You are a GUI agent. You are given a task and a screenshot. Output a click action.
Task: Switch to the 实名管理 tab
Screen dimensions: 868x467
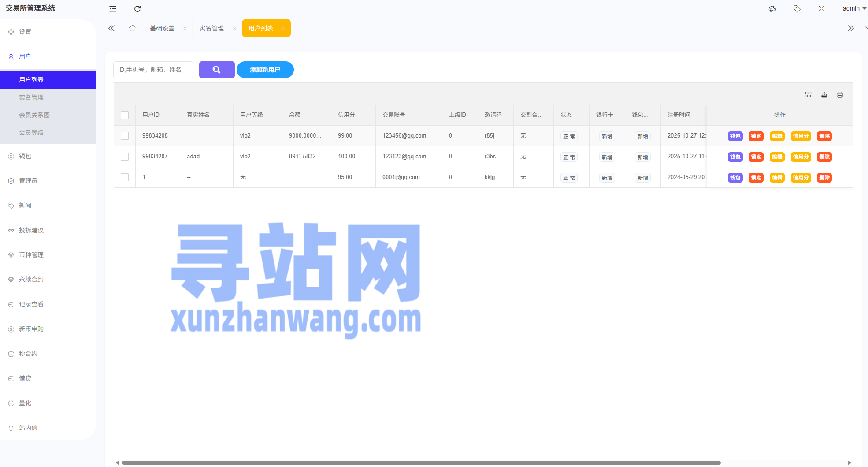[211, 28]
